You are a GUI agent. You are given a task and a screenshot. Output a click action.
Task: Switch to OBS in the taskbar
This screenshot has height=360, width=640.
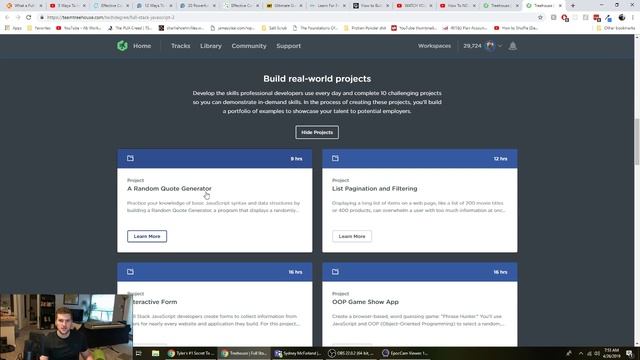[351, 353]
